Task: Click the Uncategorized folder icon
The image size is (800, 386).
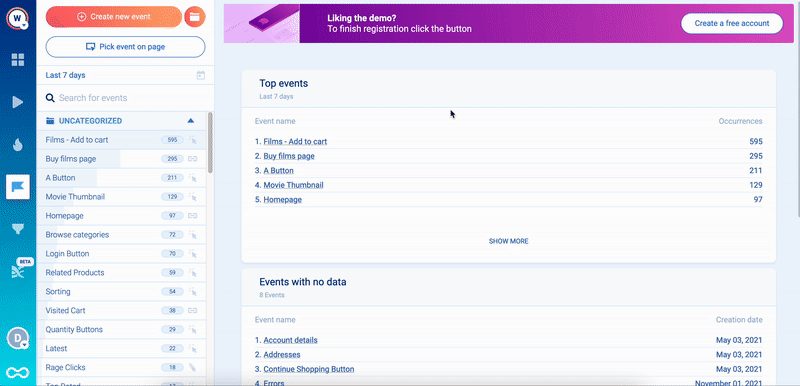Action: pyautogui.click(x=50, y=121)
